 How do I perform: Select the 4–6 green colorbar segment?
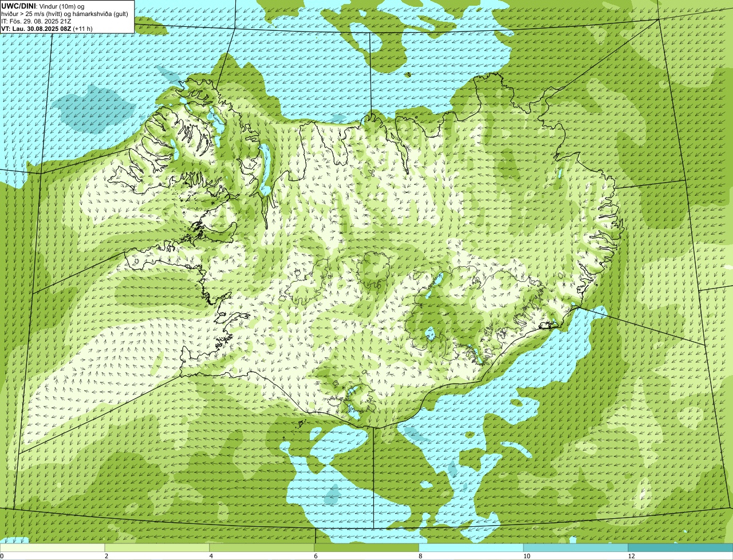(x=262, y=548)
